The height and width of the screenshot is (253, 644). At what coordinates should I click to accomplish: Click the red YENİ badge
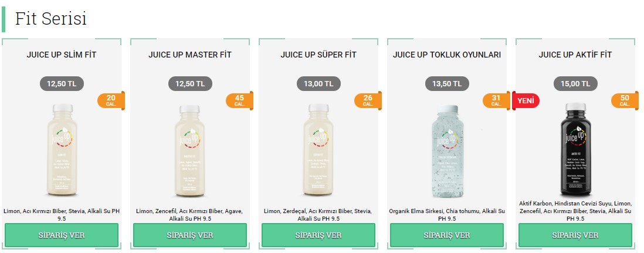click(526, 100)
